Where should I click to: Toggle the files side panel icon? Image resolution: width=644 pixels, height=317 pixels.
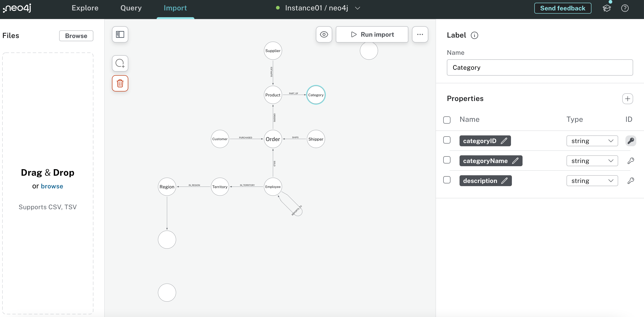click(120, 34)
